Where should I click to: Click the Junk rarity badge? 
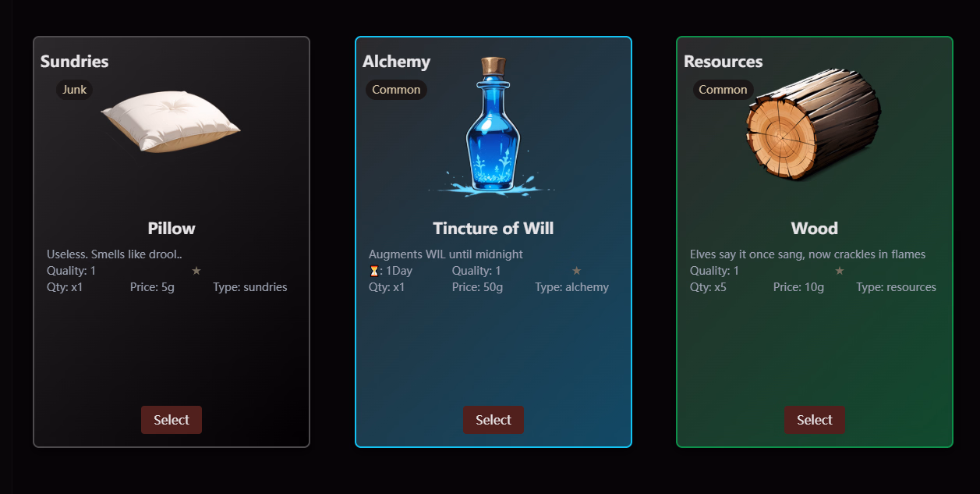(x=75, y=90)
